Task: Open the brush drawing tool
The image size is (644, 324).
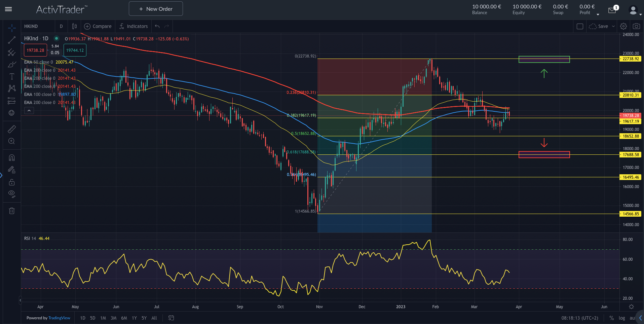Action: (x=11, y=64)
